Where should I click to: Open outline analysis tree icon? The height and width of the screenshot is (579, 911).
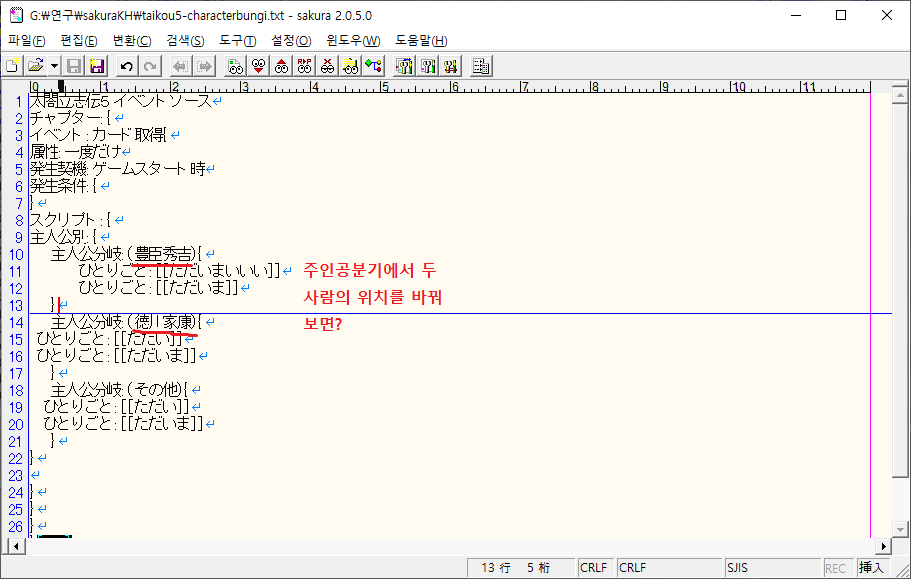tap(374, 66)
